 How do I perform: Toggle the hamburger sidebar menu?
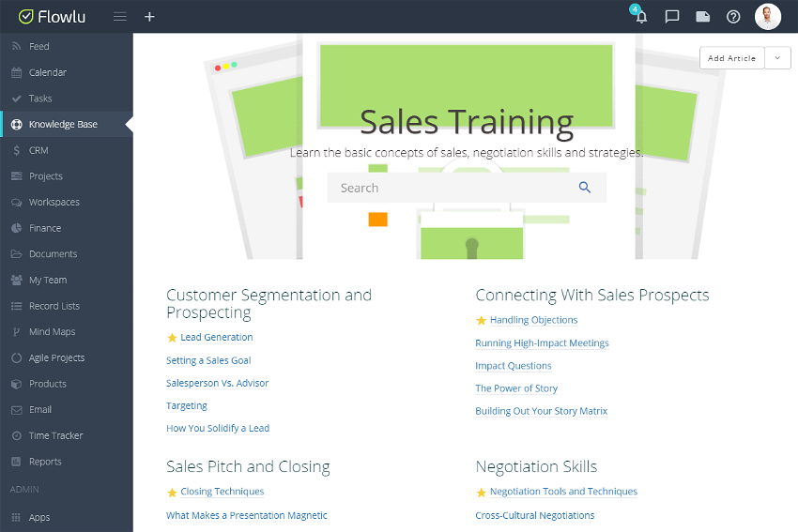tap(119, 17)
